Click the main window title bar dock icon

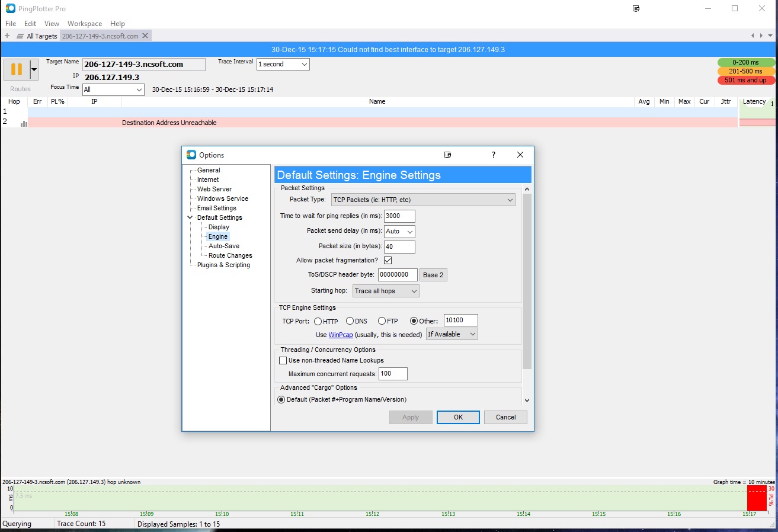(x=636, y=9)
